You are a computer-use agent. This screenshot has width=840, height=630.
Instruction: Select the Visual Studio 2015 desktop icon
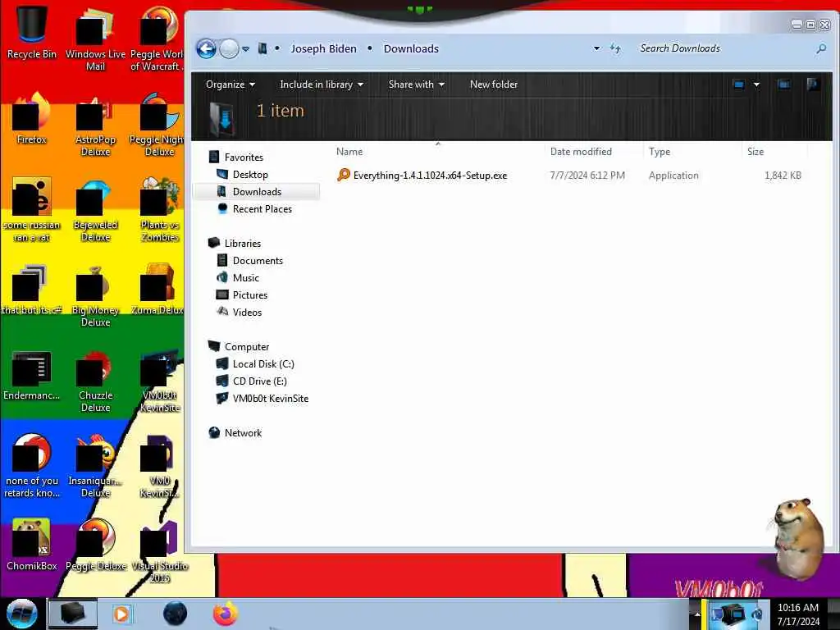click(x=160, y=552)
